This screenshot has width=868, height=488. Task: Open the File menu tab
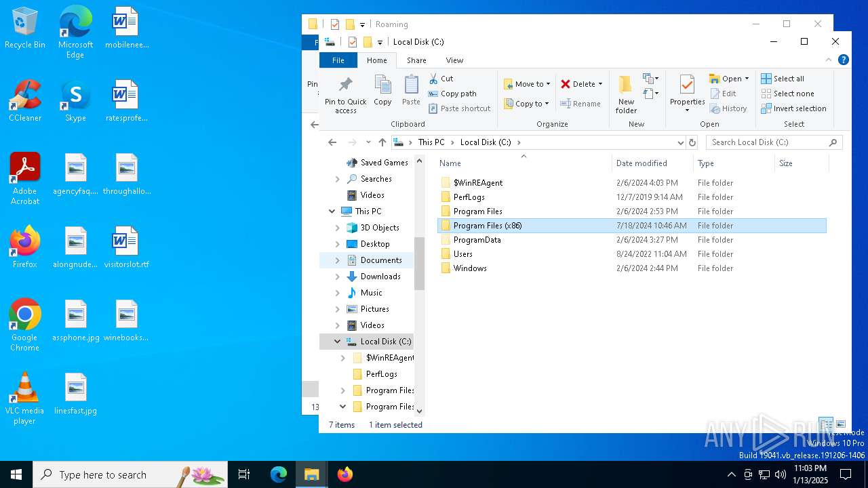coord(338,60)
